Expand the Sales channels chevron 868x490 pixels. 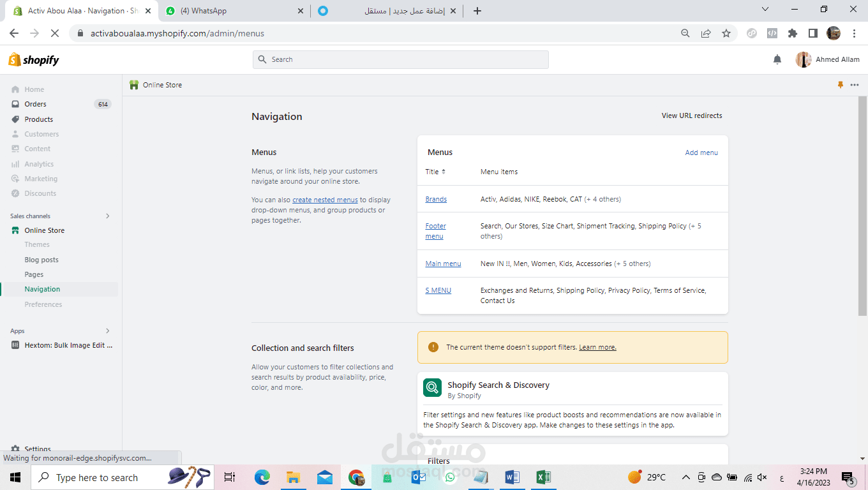pos(107,216)
